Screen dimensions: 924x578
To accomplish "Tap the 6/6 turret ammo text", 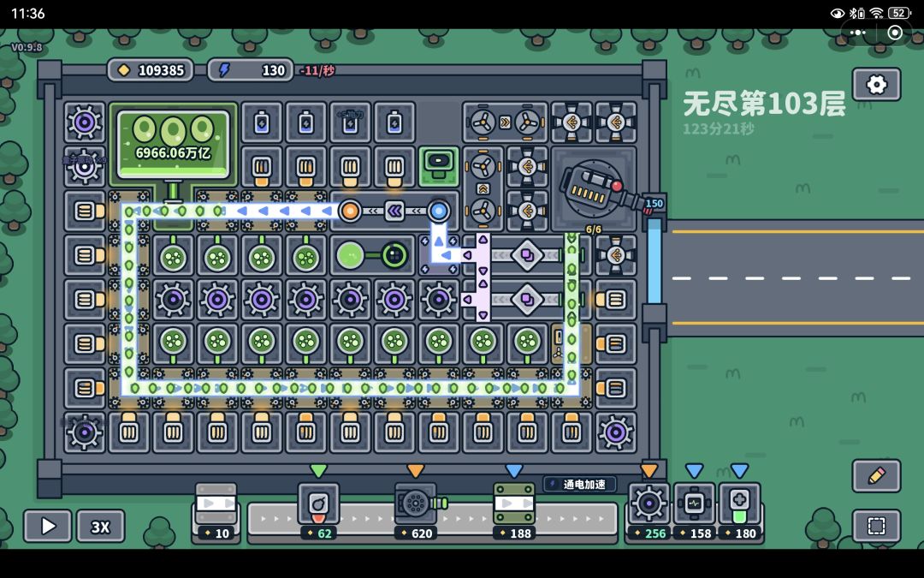I will pyautogui.click(x=594, y=229).
